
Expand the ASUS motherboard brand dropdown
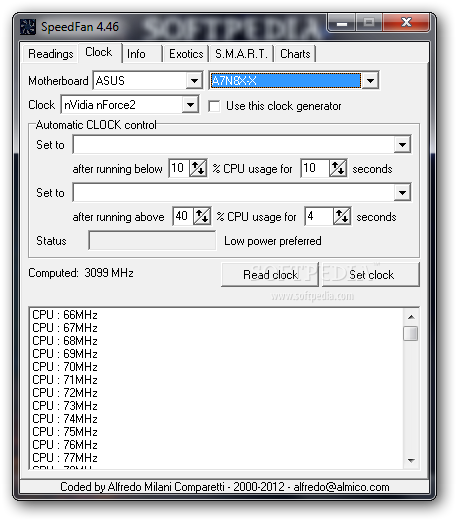[x=194, y=80]
